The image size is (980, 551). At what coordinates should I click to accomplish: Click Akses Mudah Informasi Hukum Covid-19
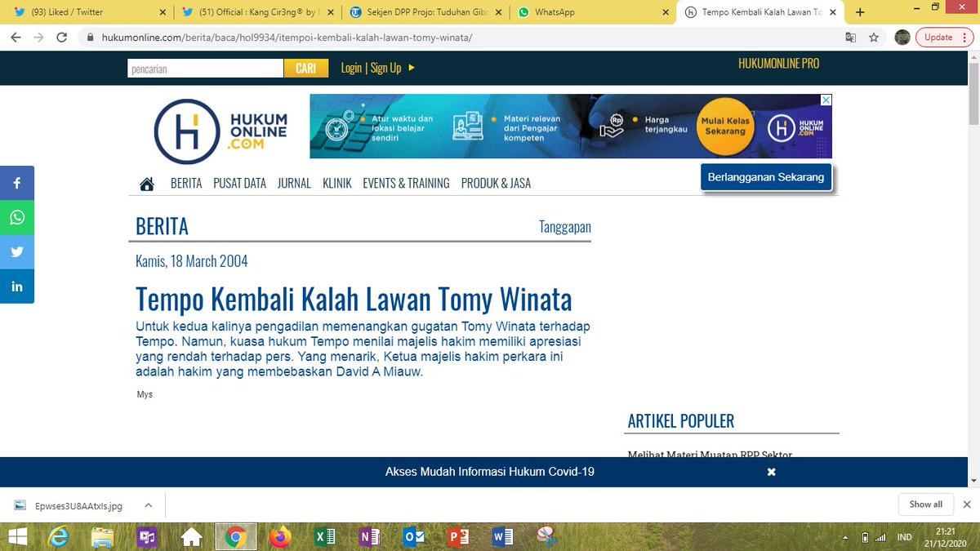(x=490, y=472)
